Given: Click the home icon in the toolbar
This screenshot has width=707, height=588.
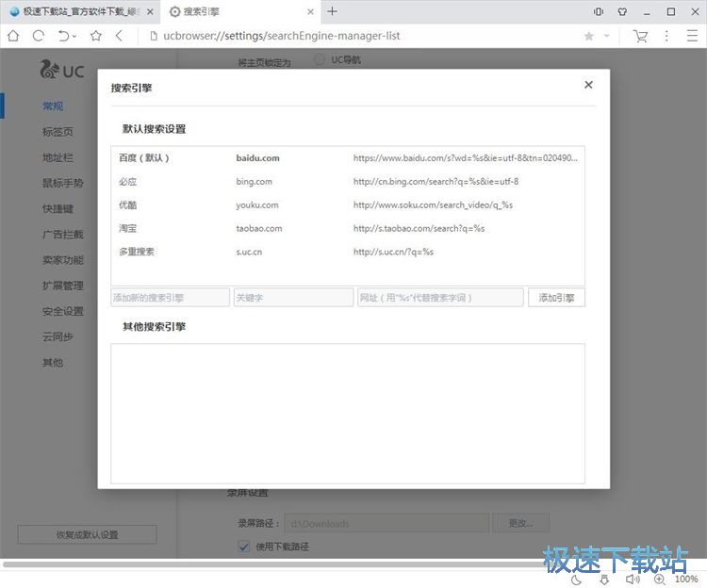Looking at the screenshot, I should coord(13,36).
